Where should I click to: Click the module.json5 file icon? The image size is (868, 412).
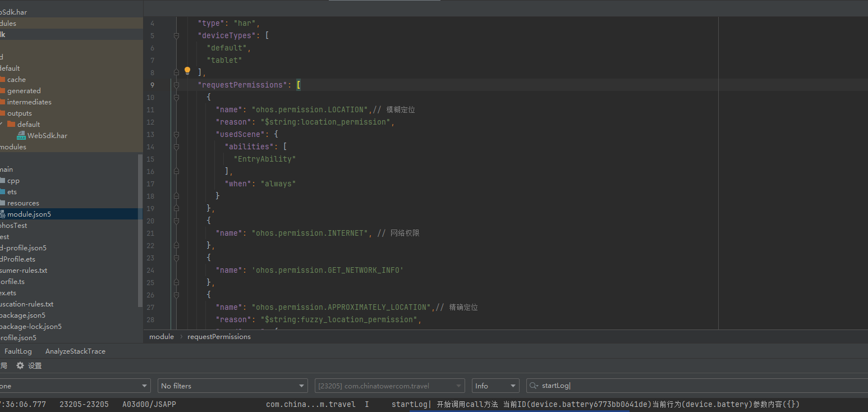(x=2, y=214)
